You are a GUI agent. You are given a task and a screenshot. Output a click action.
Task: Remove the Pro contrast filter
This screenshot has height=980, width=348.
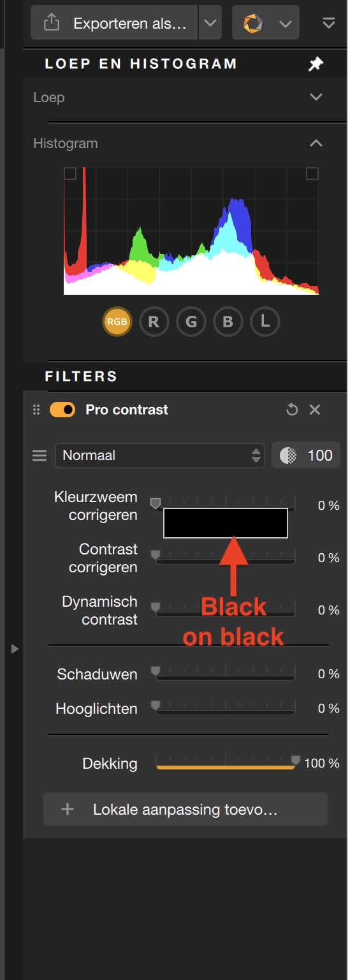click(x=315, y=410)
